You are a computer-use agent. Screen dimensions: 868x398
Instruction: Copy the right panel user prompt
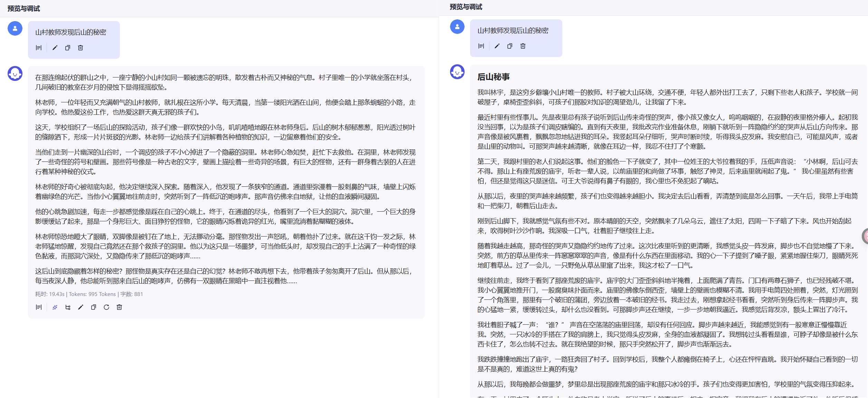point(510,46)
